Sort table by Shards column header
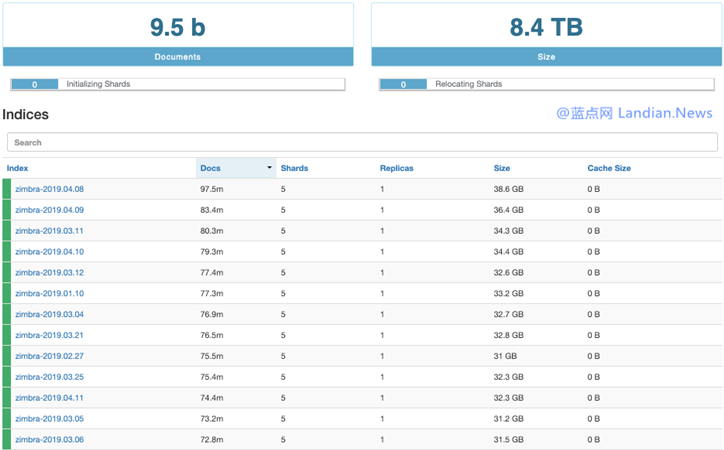724x450 pixels. pyautogui.click(x=294, y=168)
